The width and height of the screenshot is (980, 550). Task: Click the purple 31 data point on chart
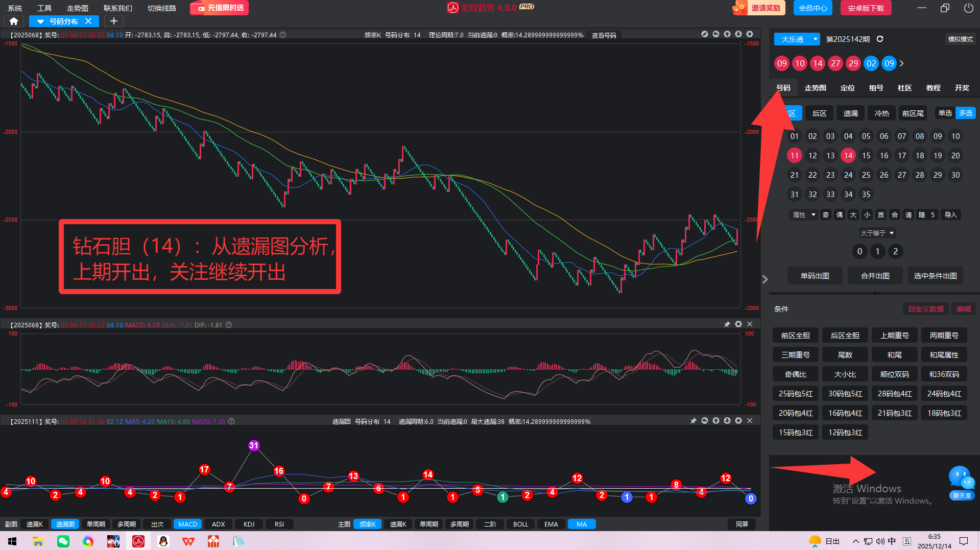(x=254, y=445)
